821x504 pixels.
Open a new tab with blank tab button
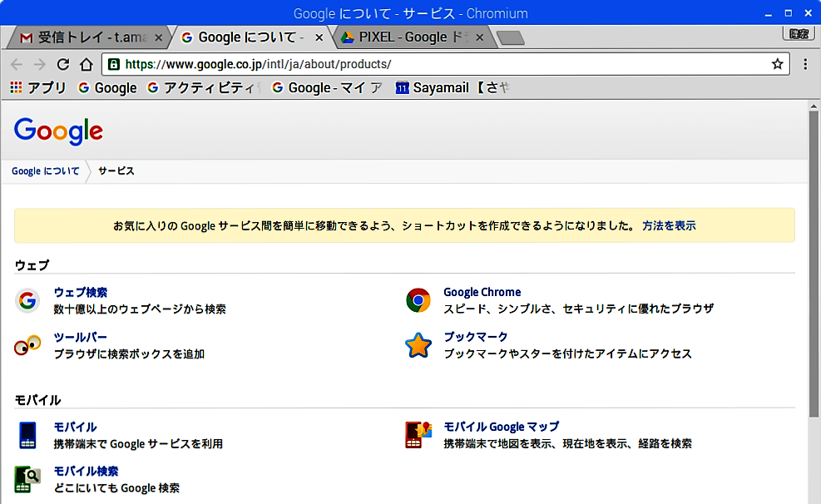point(509,37)
